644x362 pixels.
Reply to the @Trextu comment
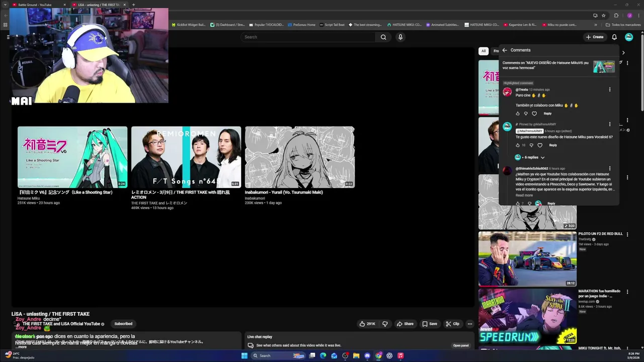[x=547, y=114]
